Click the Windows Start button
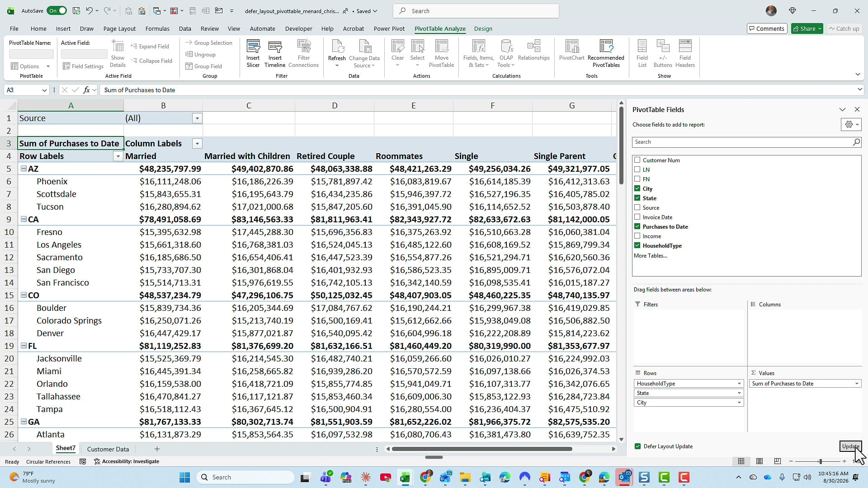The height and width of the screenshot is (488, 868). (184, 477)
